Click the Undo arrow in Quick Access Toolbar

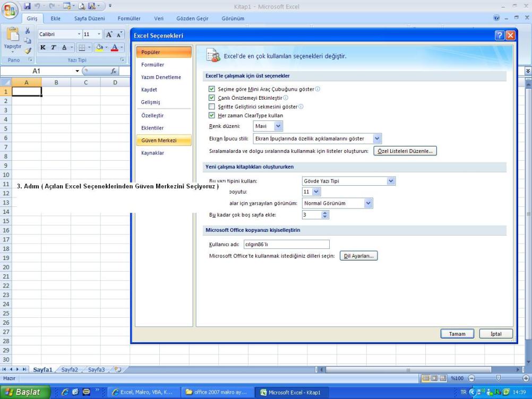(37, 6)
